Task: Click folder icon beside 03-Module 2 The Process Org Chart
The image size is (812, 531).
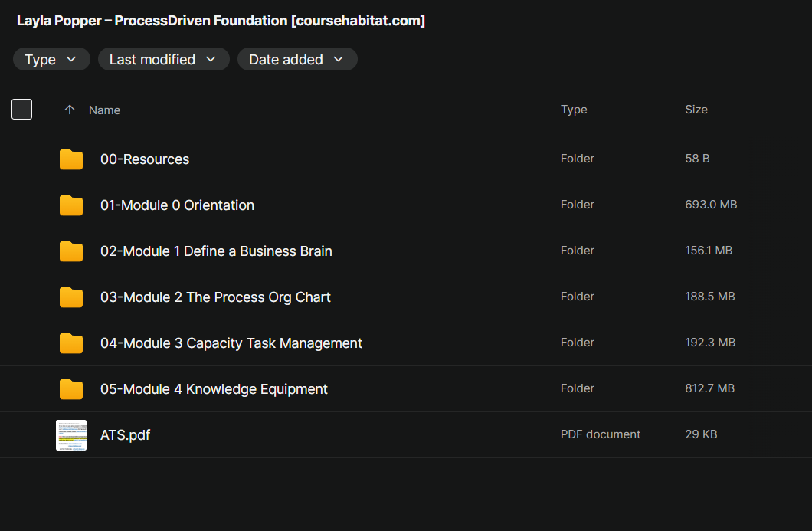Action: tap(71, 297)
